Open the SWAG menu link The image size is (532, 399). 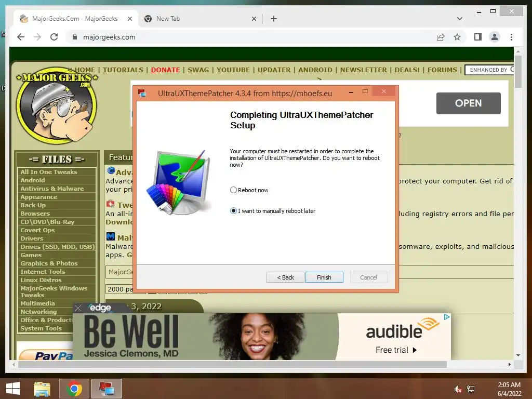(198, 70)
